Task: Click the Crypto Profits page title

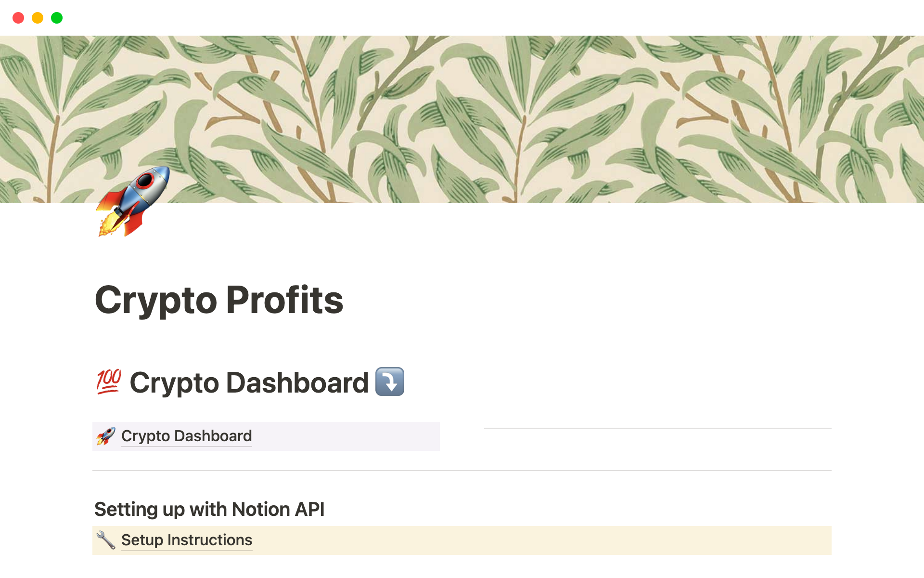Action: [x=219, y=300]
